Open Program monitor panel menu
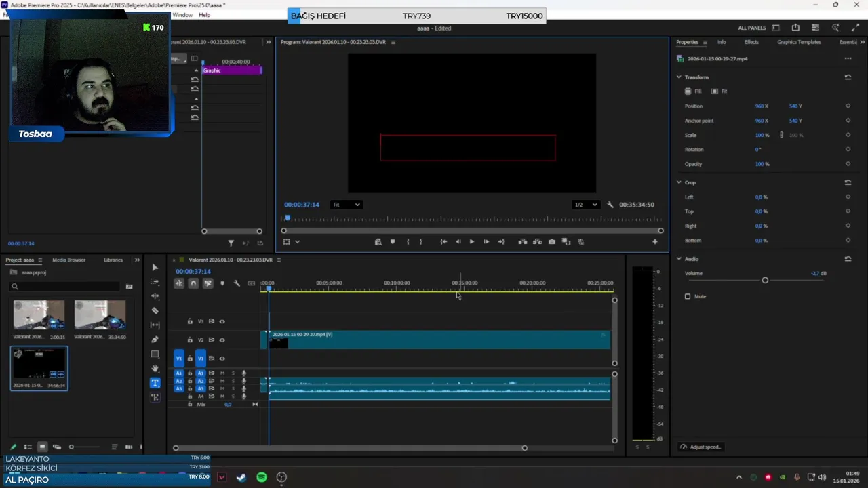Screen dimensions: 868x488 [x=393, y=42]
